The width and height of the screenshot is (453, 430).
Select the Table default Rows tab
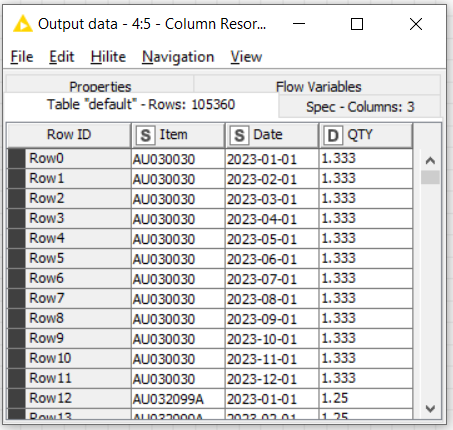point(141,105)
